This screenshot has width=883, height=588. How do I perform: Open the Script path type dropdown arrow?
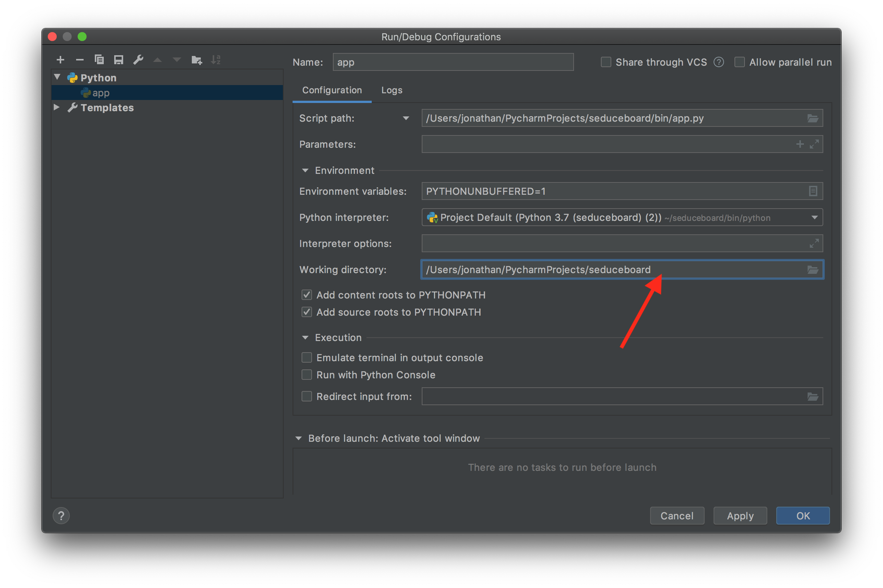[406, 118]
